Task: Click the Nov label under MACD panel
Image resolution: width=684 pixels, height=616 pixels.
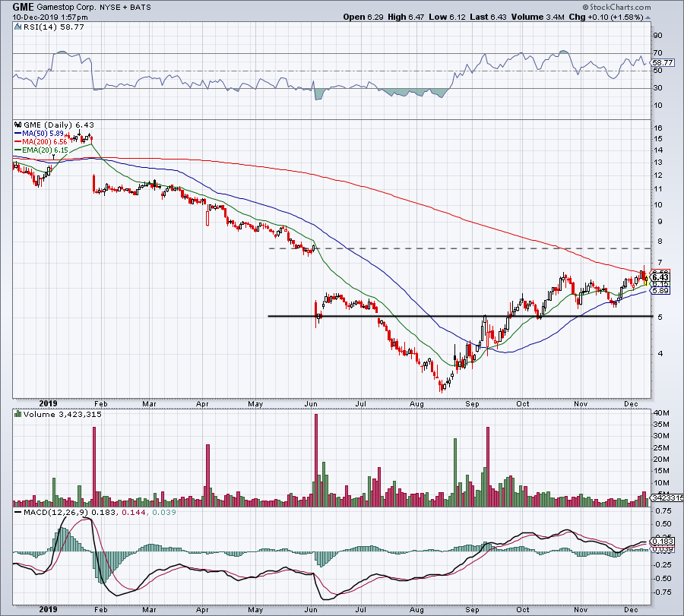Action: coord(581,610)
